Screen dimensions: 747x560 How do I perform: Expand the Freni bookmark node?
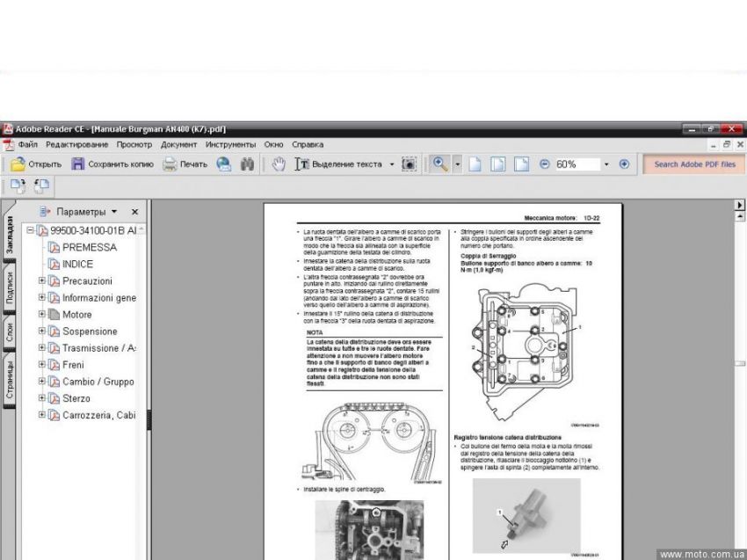41,365
